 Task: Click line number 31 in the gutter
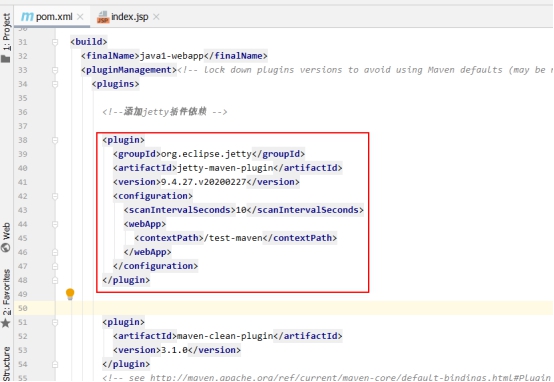click(x=23, y=42)
